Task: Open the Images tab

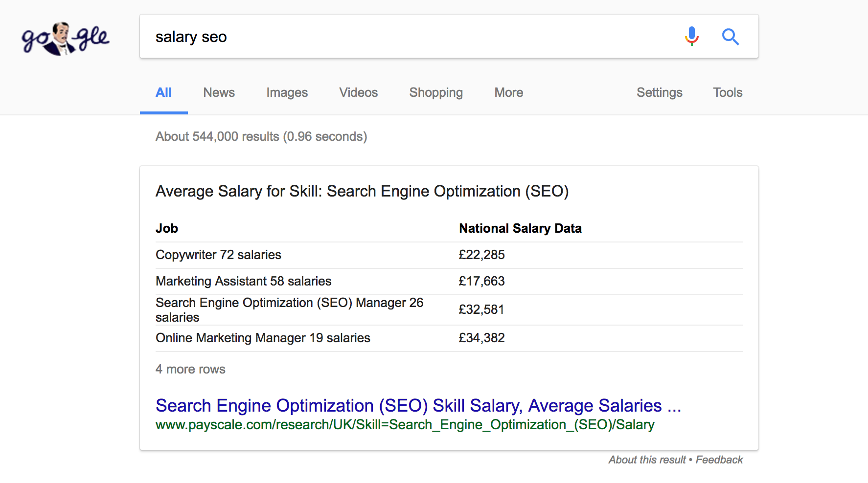Action: click(287, 92)
